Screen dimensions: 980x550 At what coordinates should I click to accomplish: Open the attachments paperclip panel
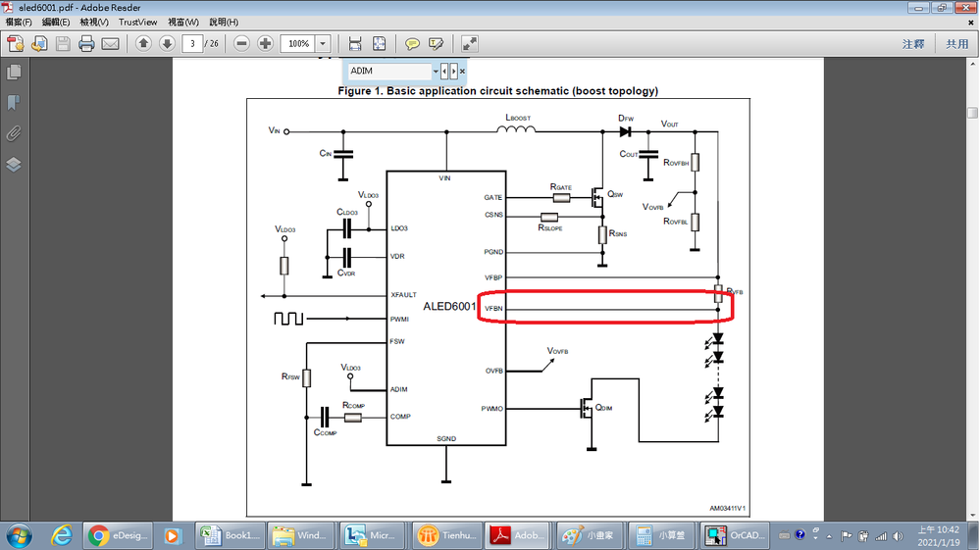(x=14, y=133)
